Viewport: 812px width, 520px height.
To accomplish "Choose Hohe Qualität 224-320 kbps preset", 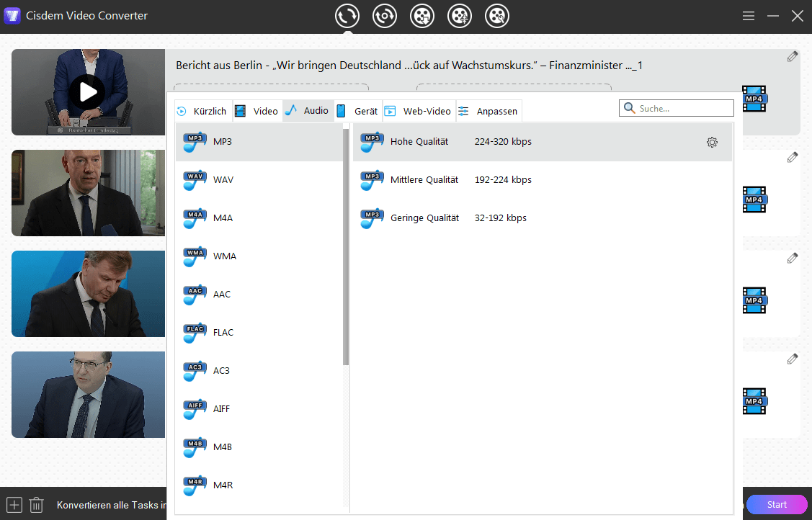I will (543, 142).
